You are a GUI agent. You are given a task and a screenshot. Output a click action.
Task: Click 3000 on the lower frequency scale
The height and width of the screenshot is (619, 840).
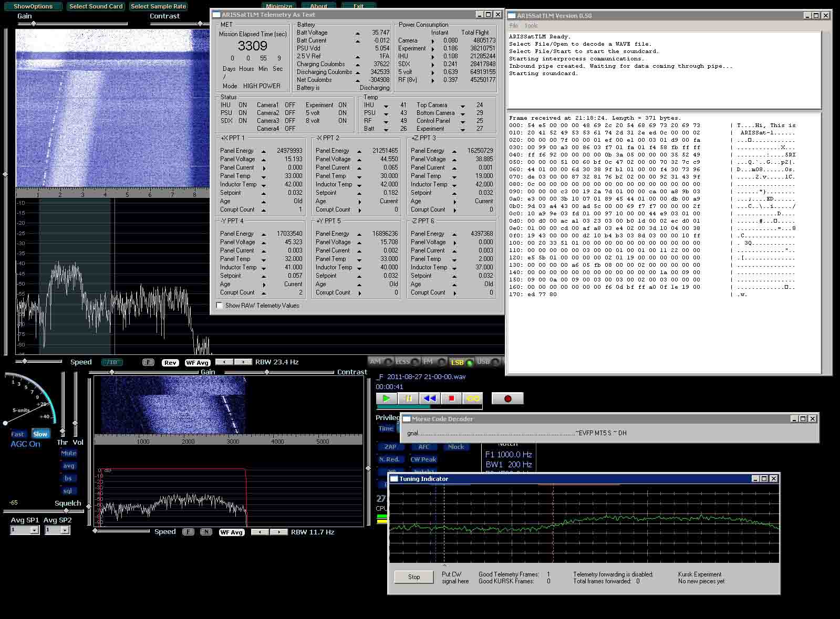(x=233, y=442)
